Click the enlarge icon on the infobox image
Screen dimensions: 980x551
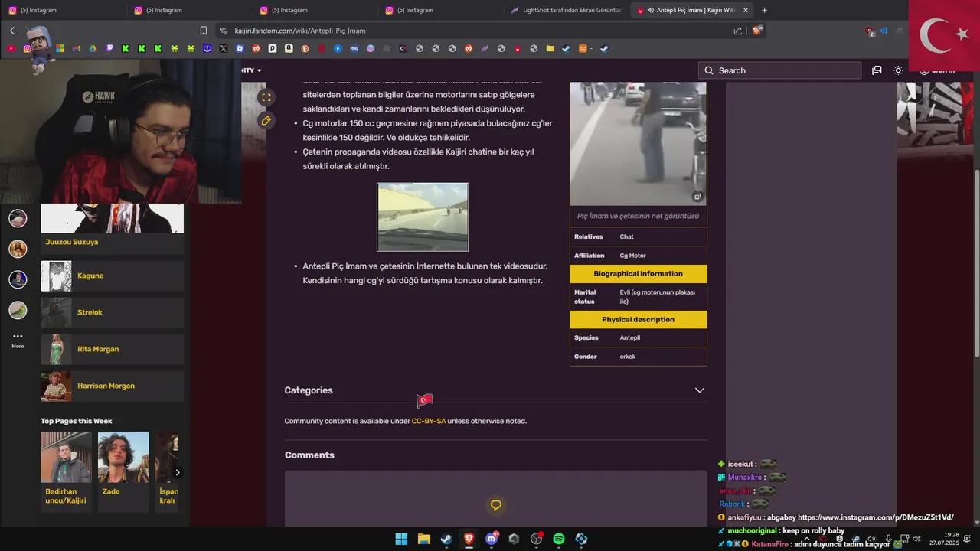coord(697,197)
